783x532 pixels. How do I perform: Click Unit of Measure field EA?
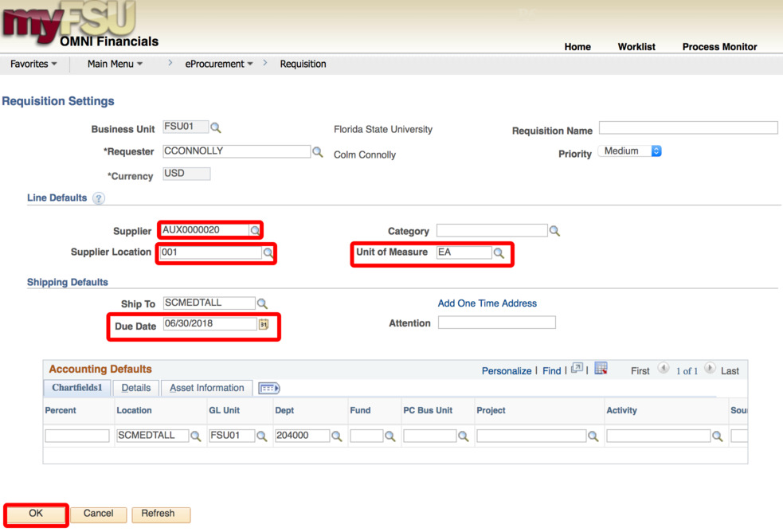(464, 252)
